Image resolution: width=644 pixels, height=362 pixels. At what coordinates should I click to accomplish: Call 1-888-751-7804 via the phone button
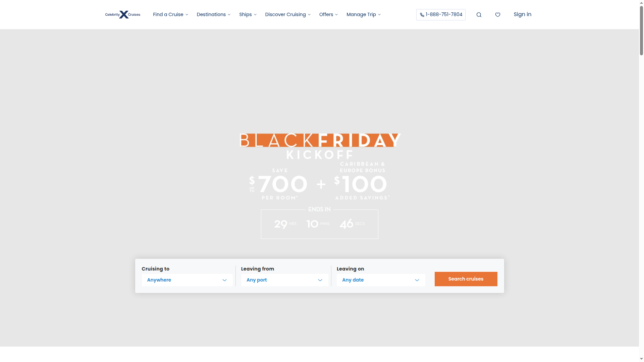tap(440, 14)
